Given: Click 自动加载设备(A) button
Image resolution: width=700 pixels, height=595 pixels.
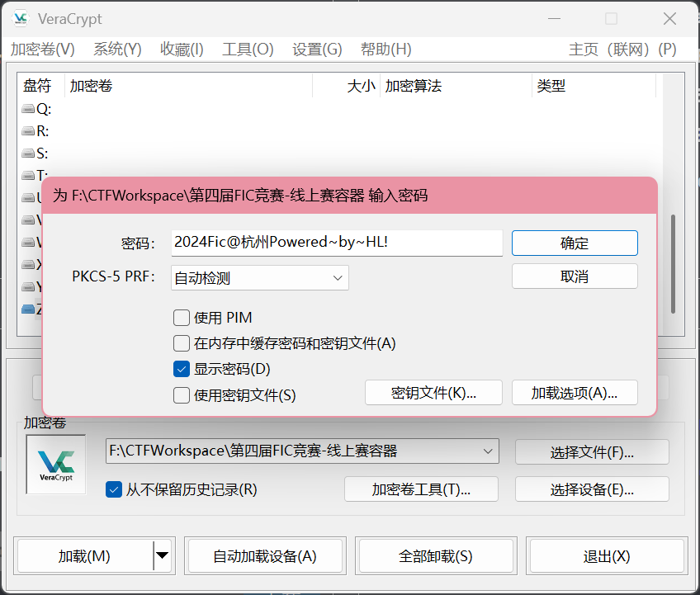Looking at the screenshot, I should [265, 556].
